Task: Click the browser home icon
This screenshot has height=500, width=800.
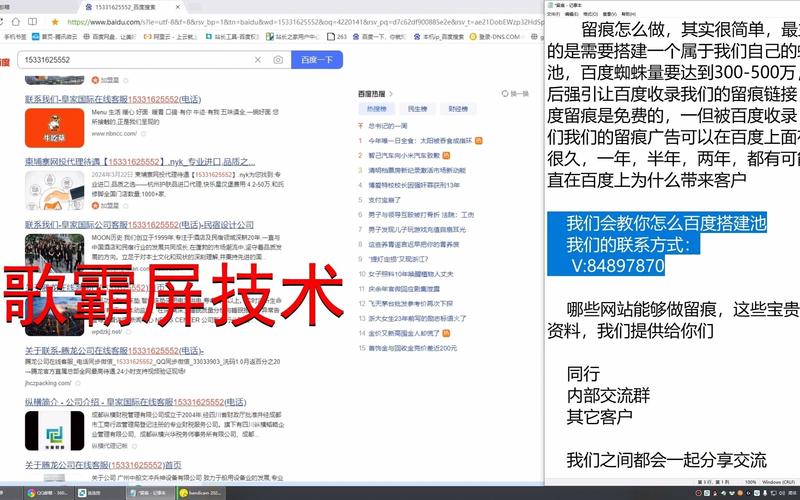Action: click(x=16, y=22)
